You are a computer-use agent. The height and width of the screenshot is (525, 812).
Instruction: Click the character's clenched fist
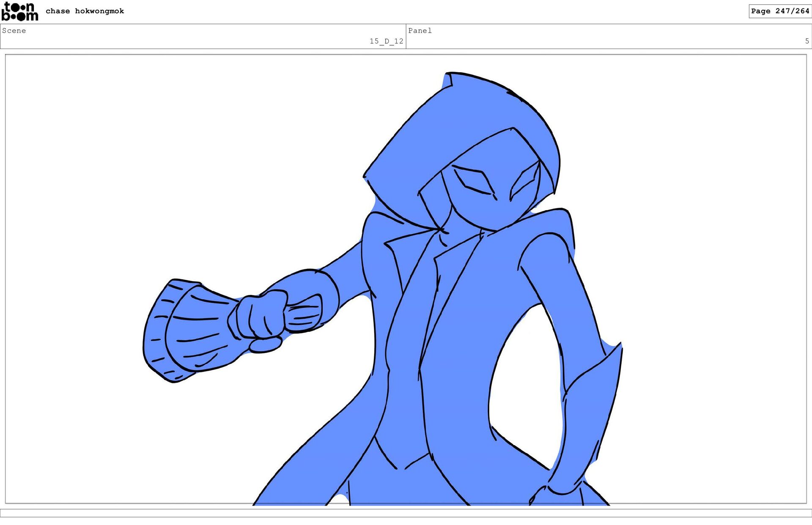pos(259,318)
